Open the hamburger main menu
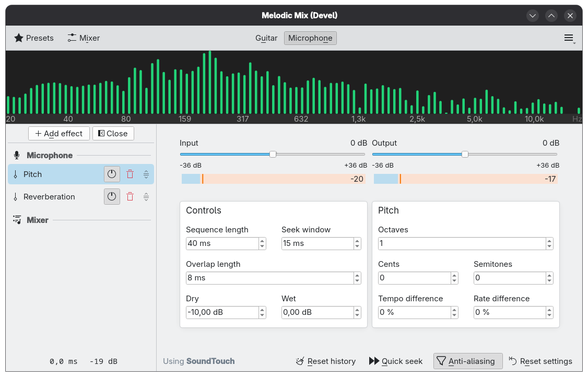Screen dimensions: 588x377 tap(569, 38)
